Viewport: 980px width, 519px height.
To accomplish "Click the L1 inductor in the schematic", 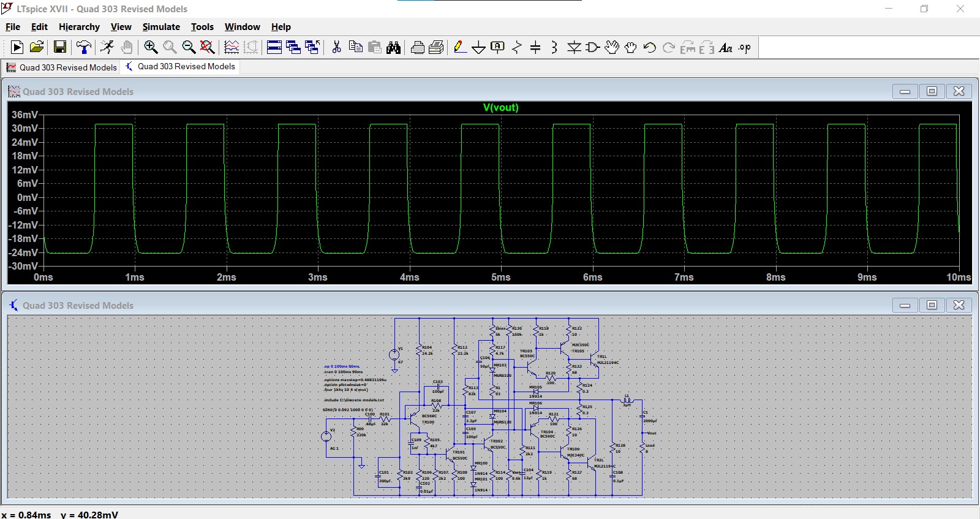I will click(627, 400).
